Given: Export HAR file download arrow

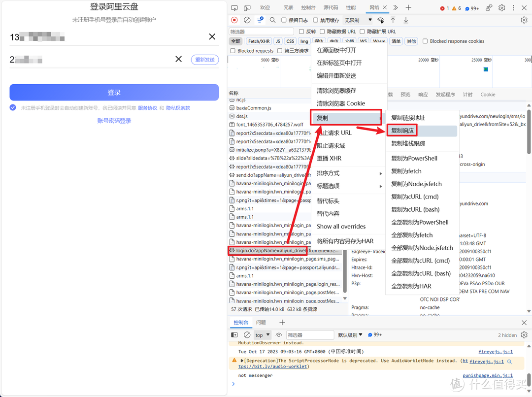Looking at the screenshot, I should point(406,20).
